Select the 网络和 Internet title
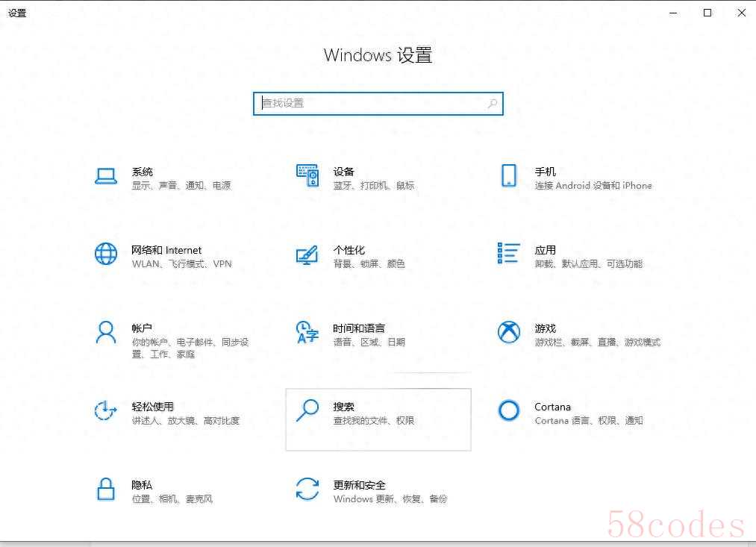This screenshot has height=547, width=756. (x=166, y=250)
